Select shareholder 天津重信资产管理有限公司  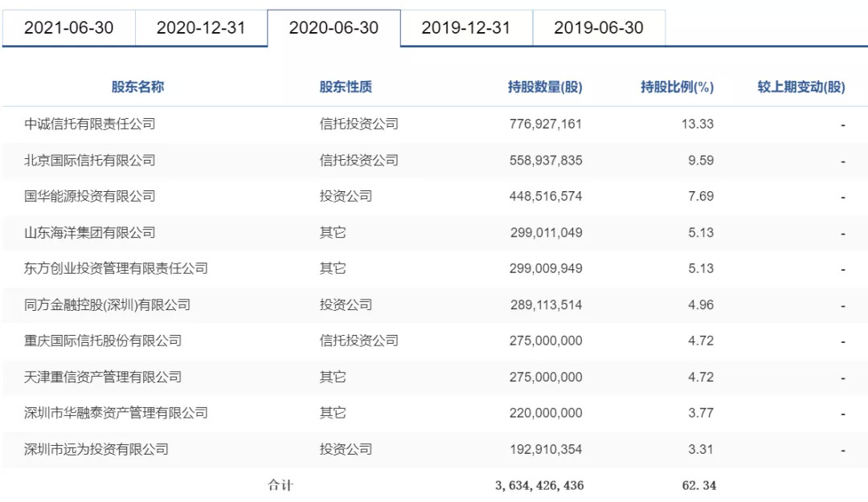(x=103, y=378)
